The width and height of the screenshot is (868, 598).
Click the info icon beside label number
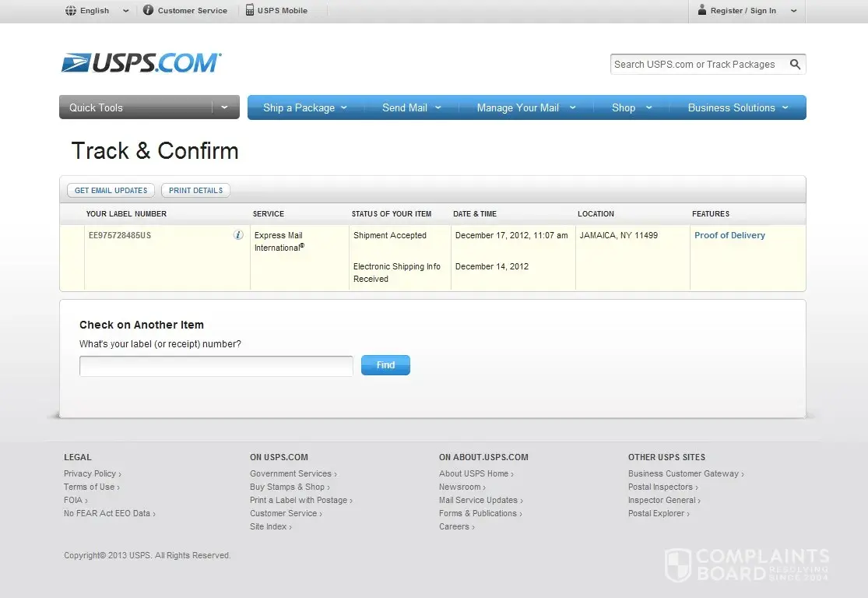238,235
